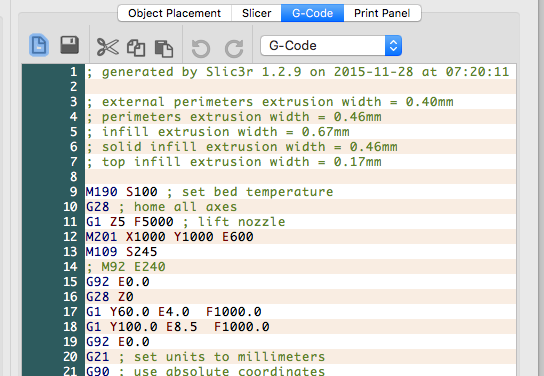Screen dimensions: 544x376
Task: Click line 'M109 S245'
Action: coord(121,251)
